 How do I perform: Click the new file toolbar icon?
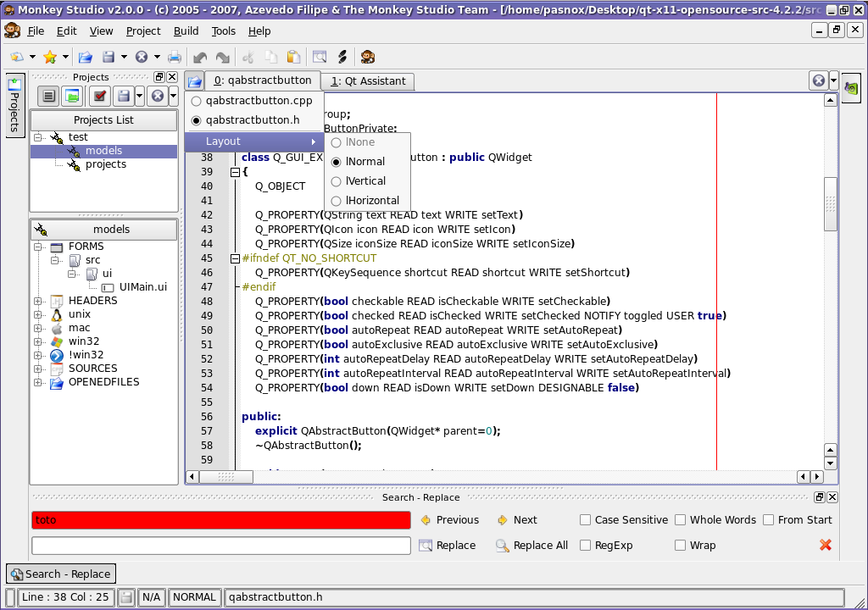coord(17,57)
